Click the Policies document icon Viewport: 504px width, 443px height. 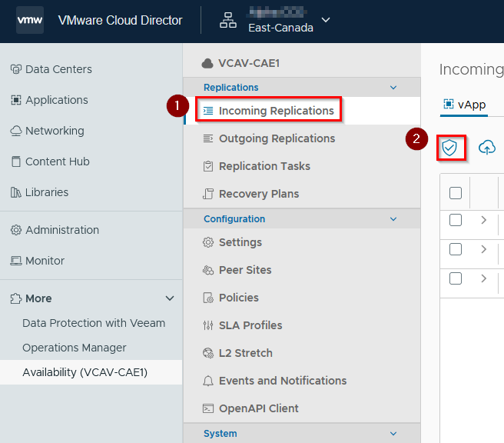[208, 298]
